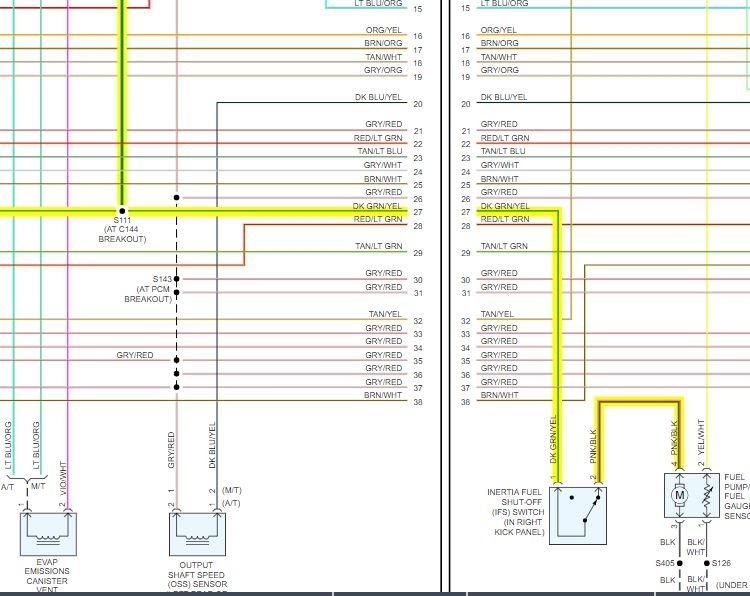Click the S111 splice dot

pos(122,211)
